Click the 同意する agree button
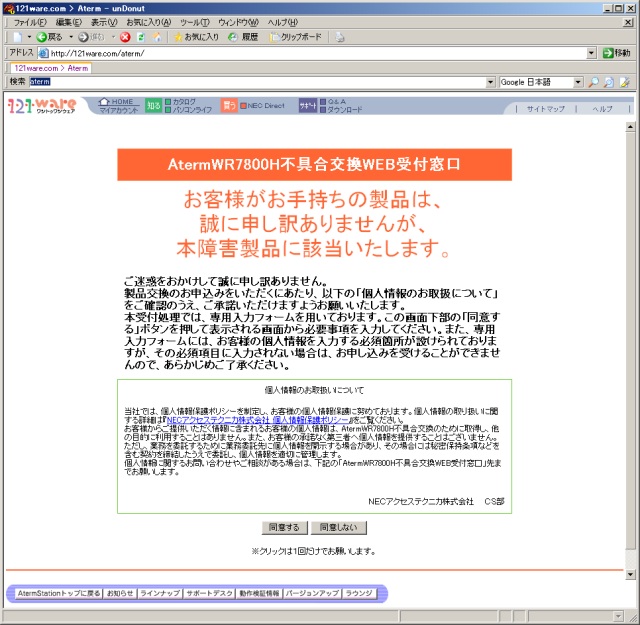Viewport: 640px width, 625px height. tap(284, 527)
